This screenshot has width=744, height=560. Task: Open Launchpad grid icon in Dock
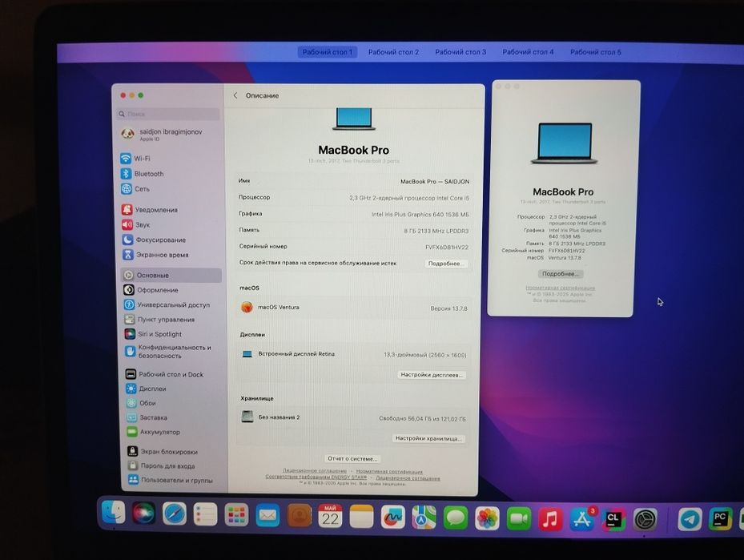click(235, 515)
